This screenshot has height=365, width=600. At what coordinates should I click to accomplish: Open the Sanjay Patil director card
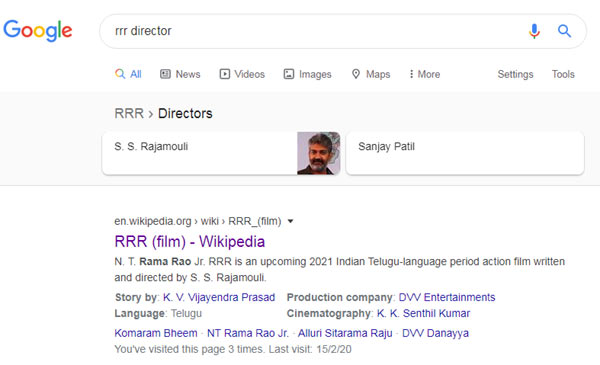pyautogui.click(x=465, y=153)
